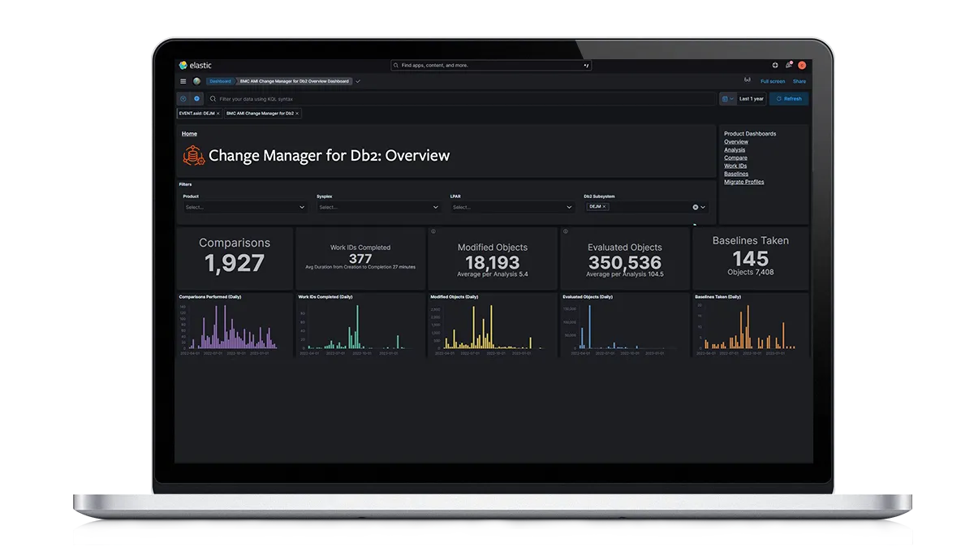Click the Elastic logo
The height and width of the screenshot is (560, 974).
196,65
